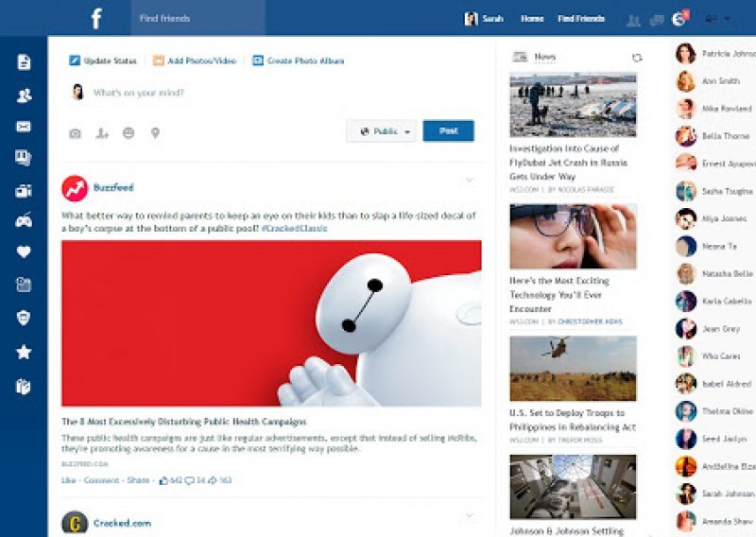Open the games controller icon in sidebar
Image resolution: width=756 pixels, height=537 pixels.
coord(24,220)
